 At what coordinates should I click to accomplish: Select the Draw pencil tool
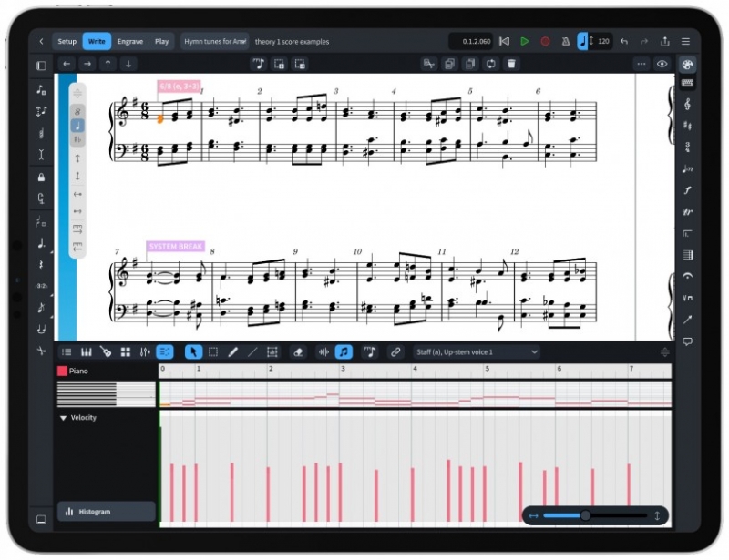point(232,352)
